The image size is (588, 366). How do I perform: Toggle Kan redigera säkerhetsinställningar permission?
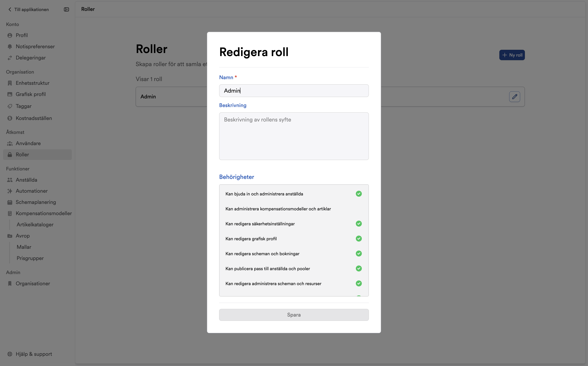point(359,224)
